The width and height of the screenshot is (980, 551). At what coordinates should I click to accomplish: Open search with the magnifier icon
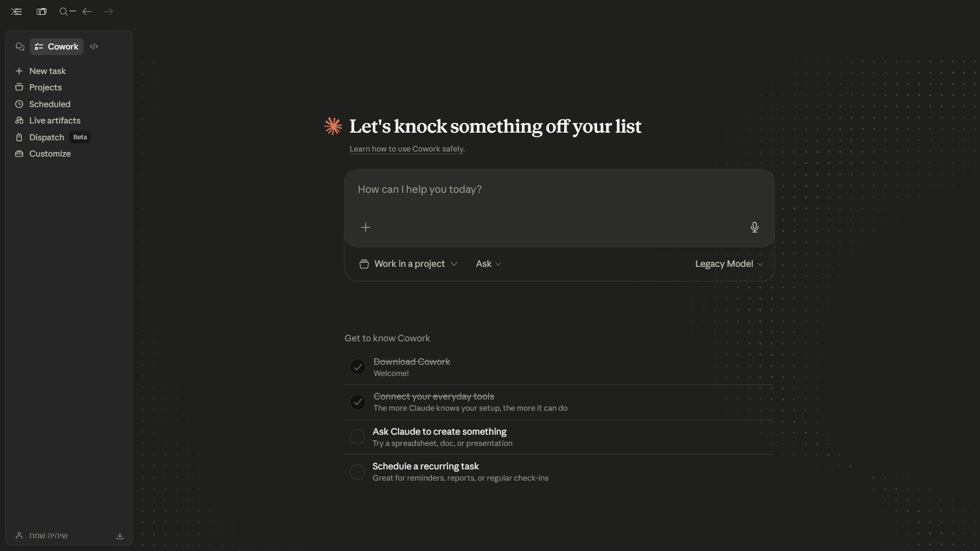(x=64, y=12)
